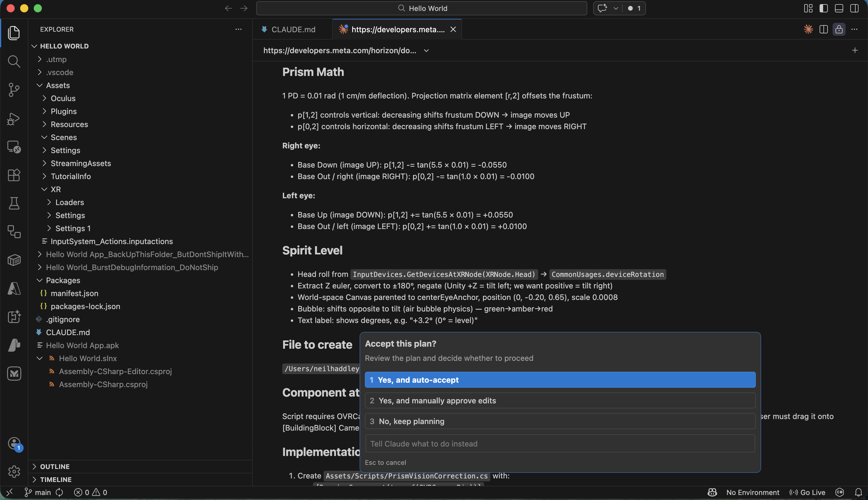868x500 pixels.
Task: Toggle the secondary sidebar
Action: click(x=854, y=8)
